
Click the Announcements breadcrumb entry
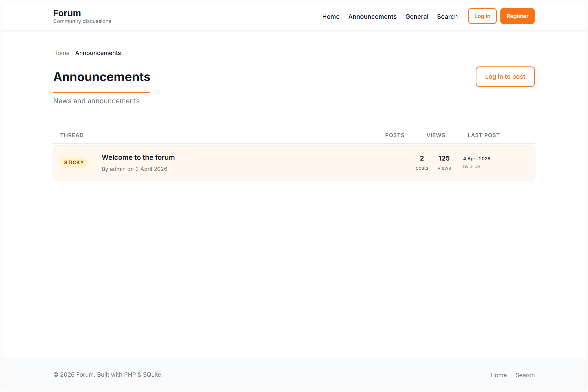coord(98,53)
